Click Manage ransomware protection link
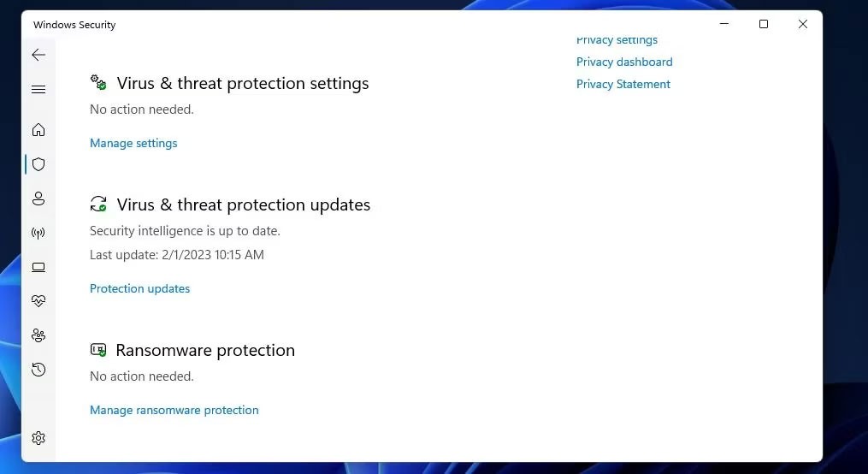Image resolution: width=868 pixels, height=474 pixels. [x=174, y=410]
